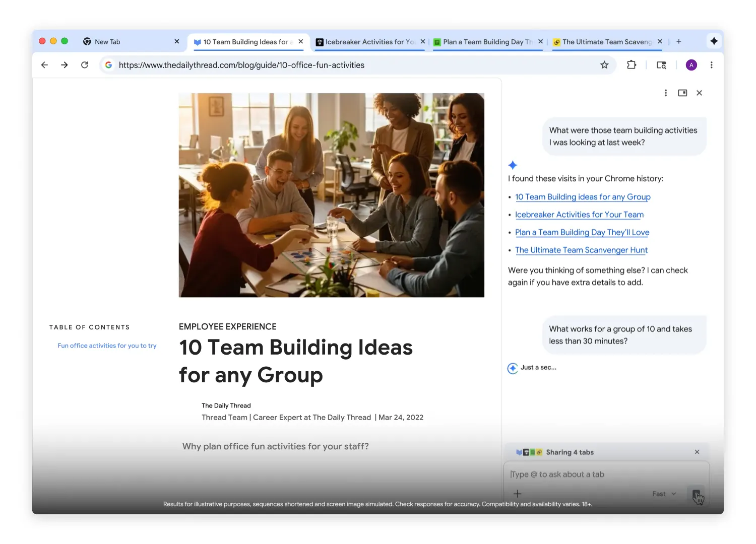
Task: Click the TABLE OF CONTENTS heading
Action: tap(90, 327)
